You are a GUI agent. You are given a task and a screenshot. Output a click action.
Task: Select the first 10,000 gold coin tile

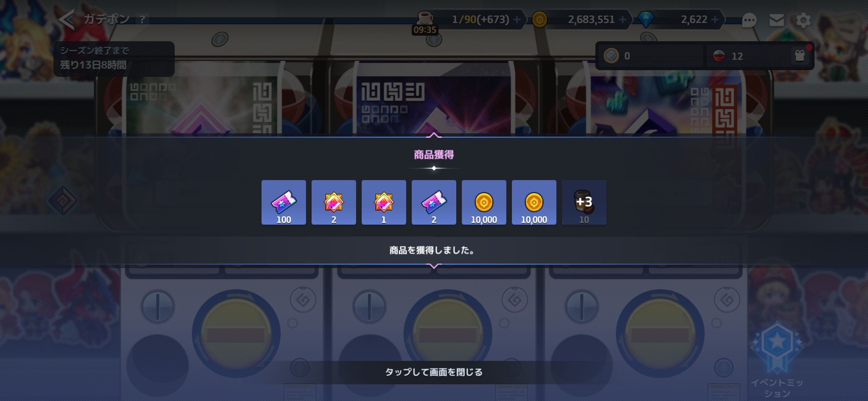(484, 202)
